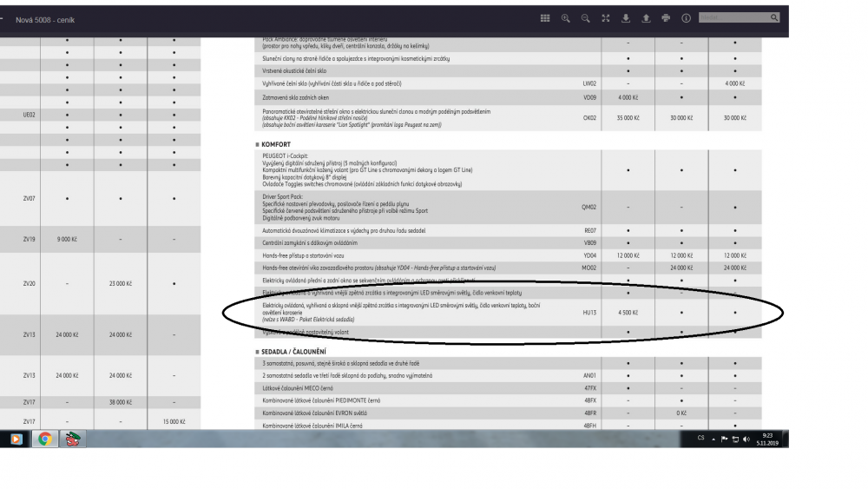Open the red cartoon app taskbar icon
Image resolution: width=868 pixels, height=489 pixels.
tap(73, 439)
